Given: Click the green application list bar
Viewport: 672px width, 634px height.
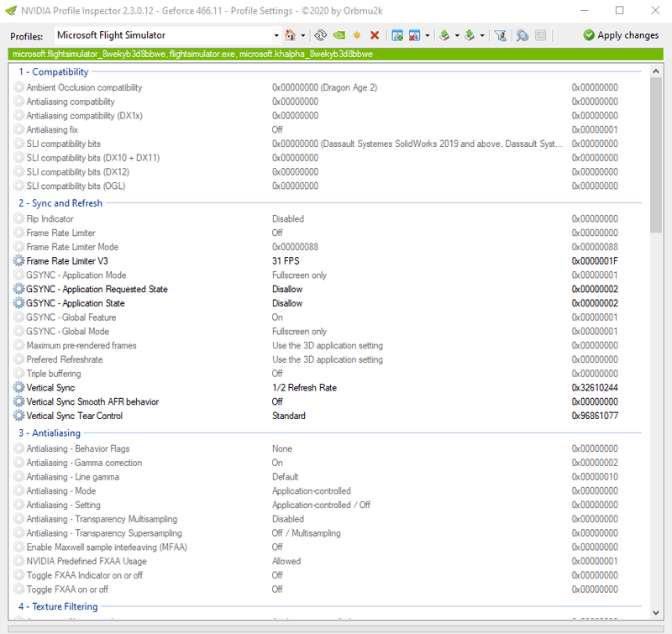Looking at the screenshot, I should [335, 54].
